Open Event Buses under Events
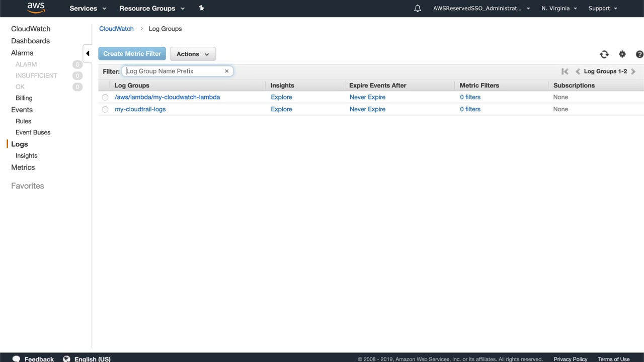The image size is (644, 362). click(x=33, y=132)
